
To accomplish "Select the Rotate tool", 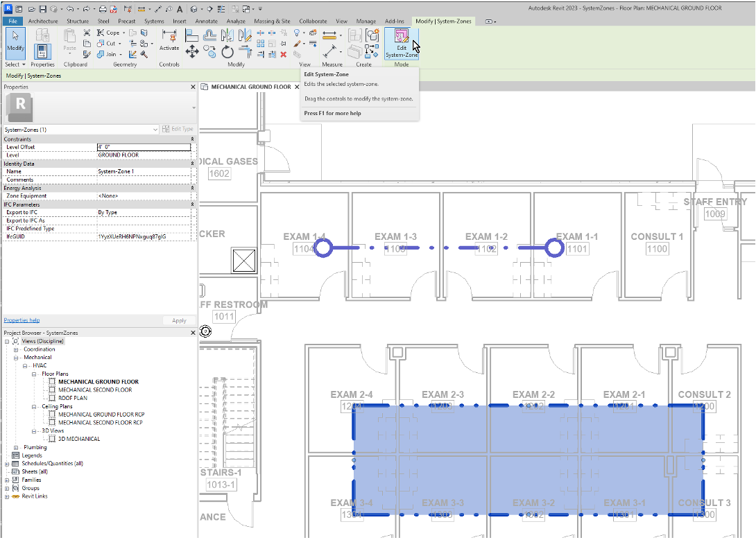I will 227,53.
